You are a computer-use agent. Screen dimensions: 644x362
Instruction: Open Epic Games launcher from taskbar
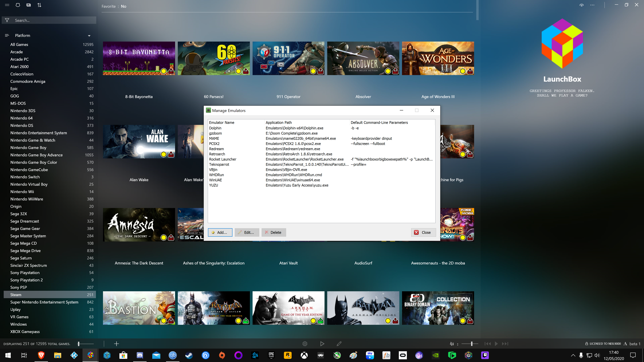[x=271, y=355]
